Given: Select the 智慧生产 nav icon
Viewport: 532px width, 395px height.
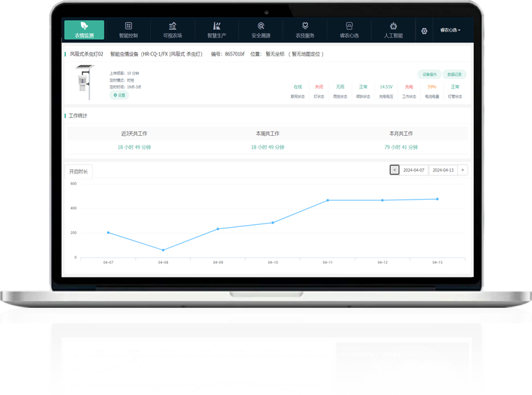Looking at the screenshot, I should click(x=217, y=26).
